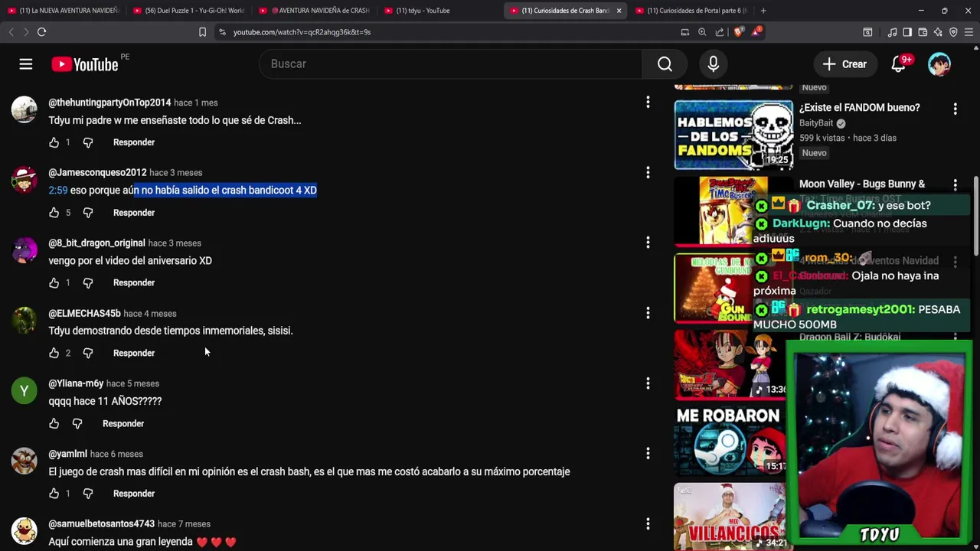Image resolution: width=980 pixels, height=551 pixels.
Task: Like the comment by @Yliana-m6y
Action: [x=54, y=424]
